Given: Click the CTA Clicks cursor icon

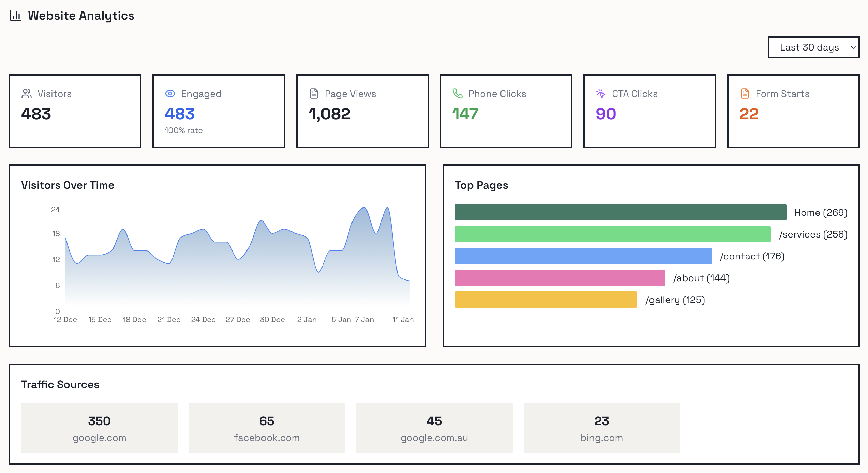Looking at the screenshot, I should pyautogui.click(x=601, y=93).
